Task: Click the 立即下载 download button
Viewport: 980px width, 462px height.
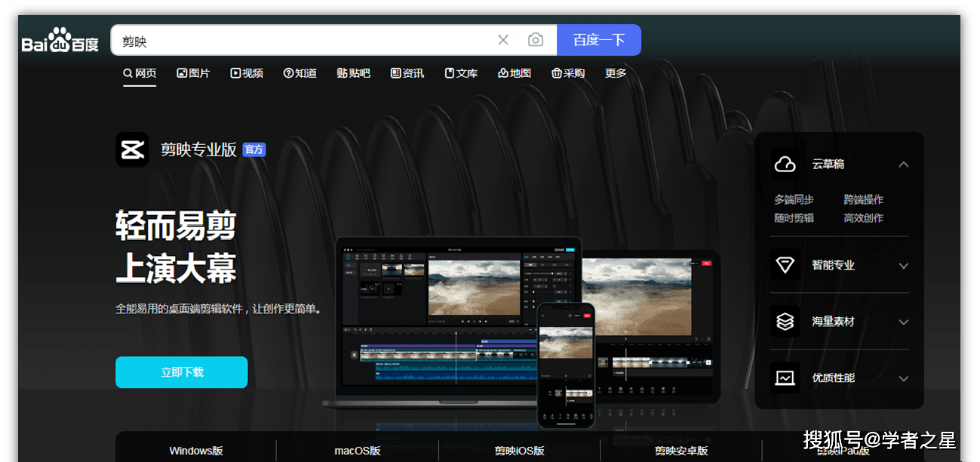Action: tap(181, 372)
